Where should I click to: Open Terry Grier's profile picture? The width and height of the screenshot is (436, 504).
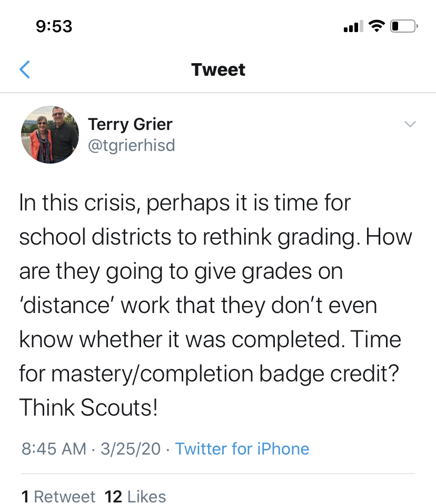coord(50,135)
